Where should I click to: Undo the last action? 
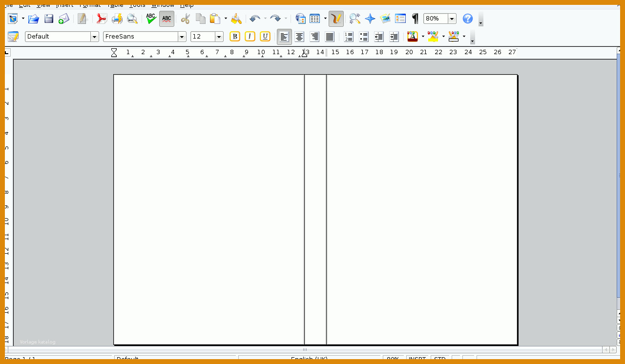tap(255, 19)
